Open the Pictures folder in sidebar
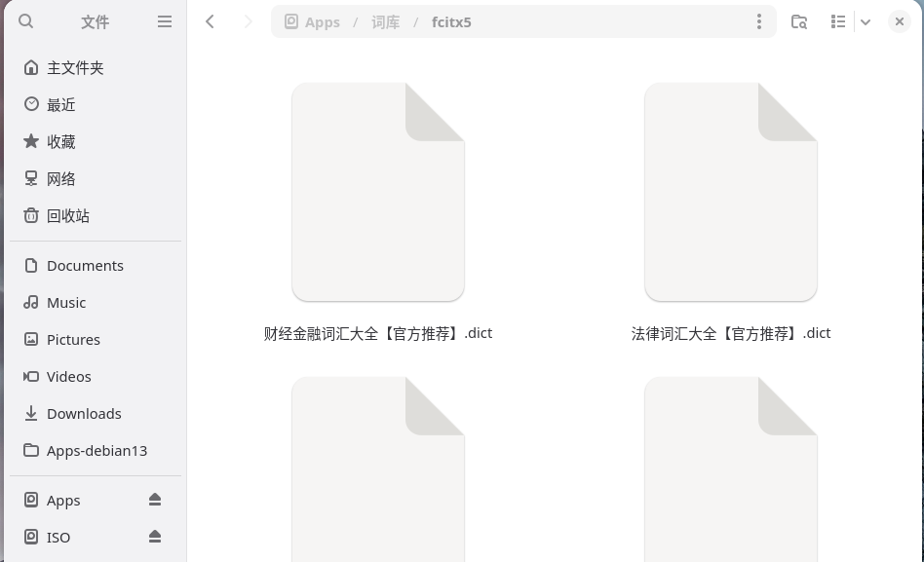 [x=96, y=340]
